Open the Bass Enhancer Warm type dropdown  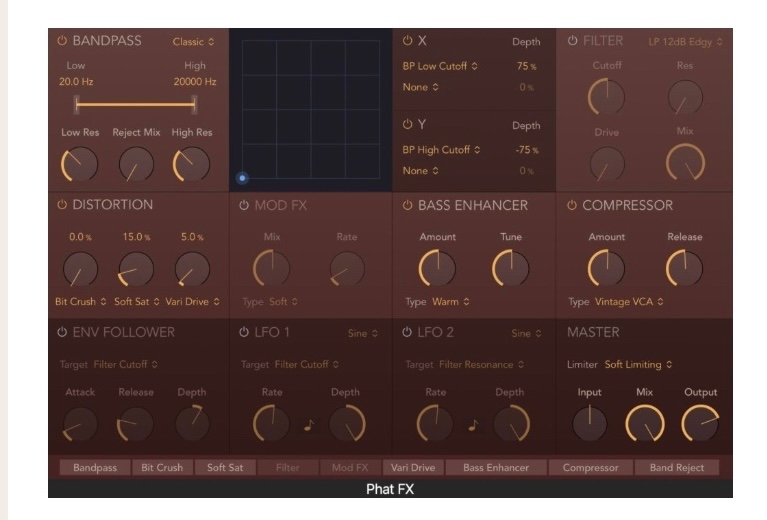451,302
